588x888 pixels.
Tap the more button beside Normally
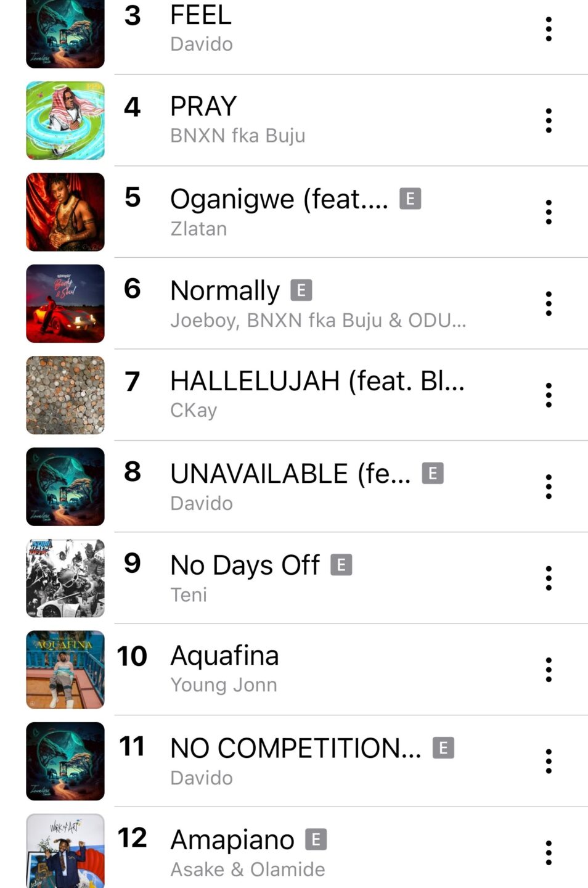[x=548, y=303]
